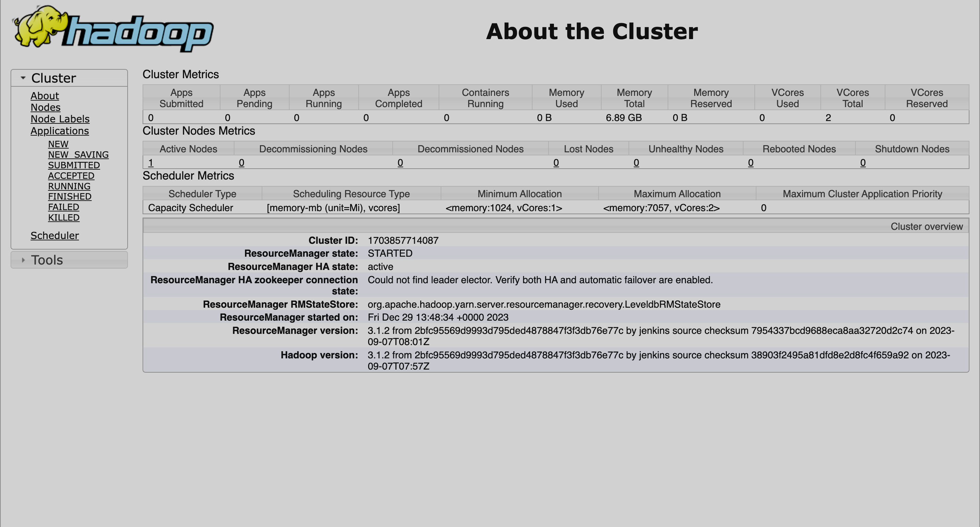Image resolution: width=980 pixels, height=527 pixels.
Task: Navigate to Scheduler metrics page
Action: pos(55,235)
